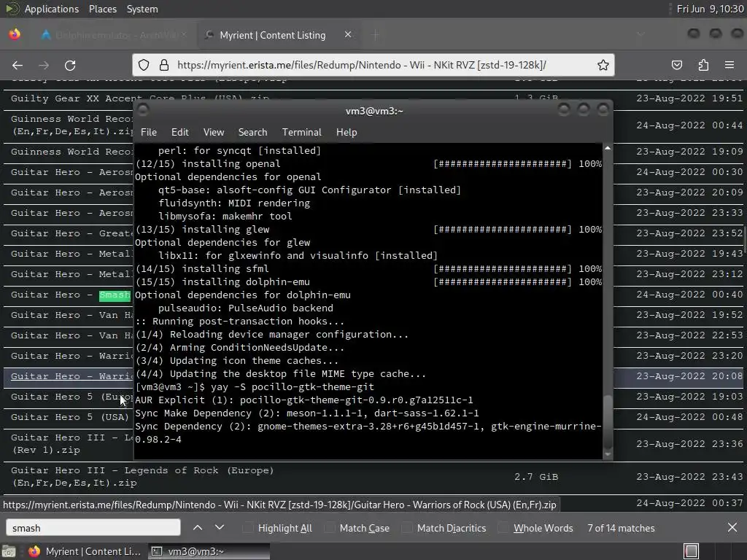Enable the Match Diacritics checkbox
The image size is (747, 560).
click(407, 528)
